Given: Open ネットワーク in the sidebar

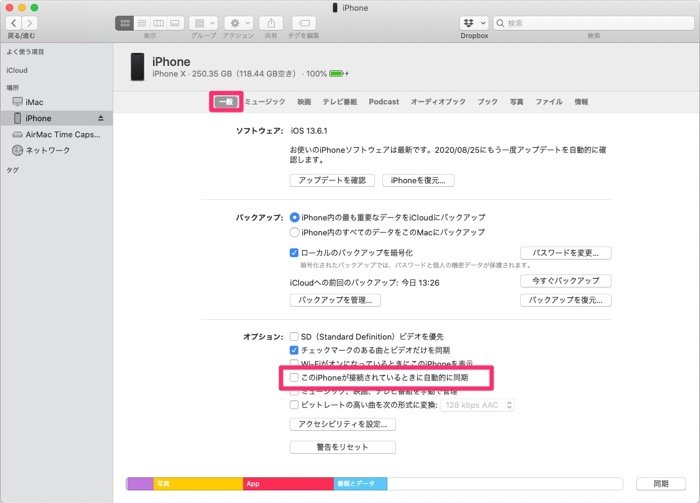Looking at the screenshot, I should pyautogui.click(x=57, y=150).
